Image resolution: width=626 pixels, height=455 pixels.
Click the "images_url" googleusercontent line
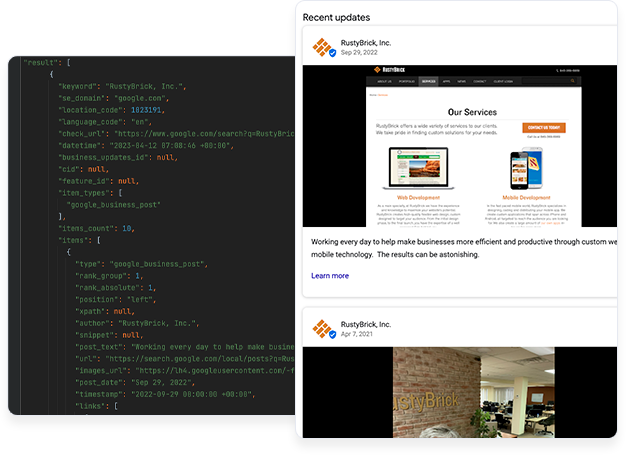point(185,371)
